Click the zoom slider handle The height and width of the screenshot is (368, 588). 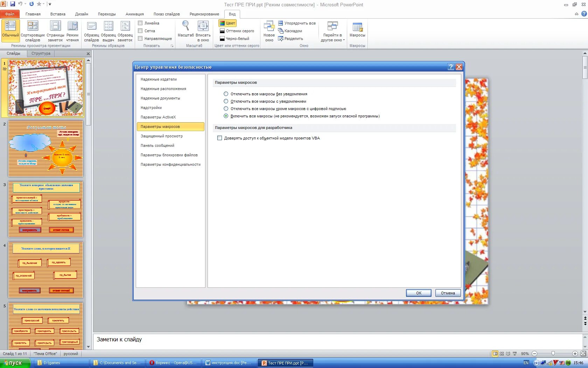pyautogui.click(x=553, y=354)
